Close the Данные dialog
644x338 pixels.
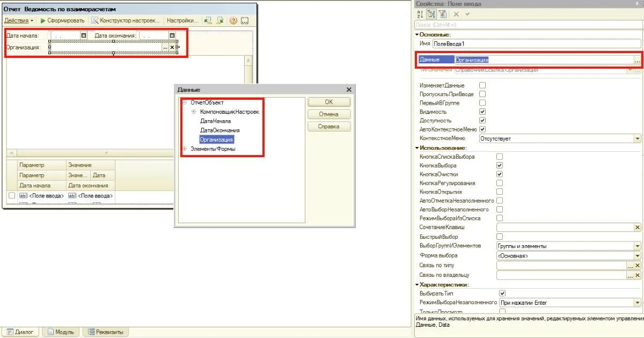349,90
